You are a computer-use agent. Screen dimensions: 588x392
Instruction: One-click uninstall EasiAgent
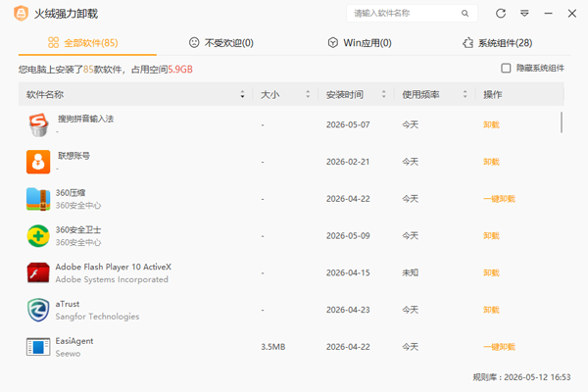coord(499,347)
